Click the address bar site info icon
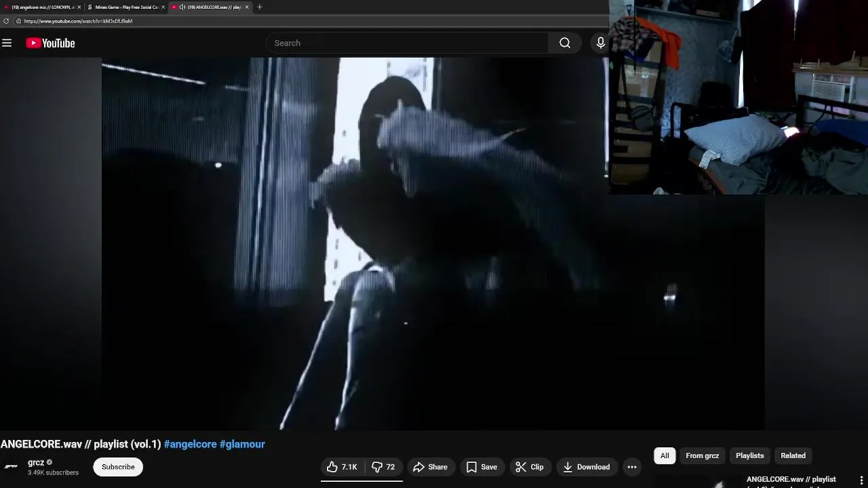The width and height of the screenshot is (868, 488). (x=19, y=21)
